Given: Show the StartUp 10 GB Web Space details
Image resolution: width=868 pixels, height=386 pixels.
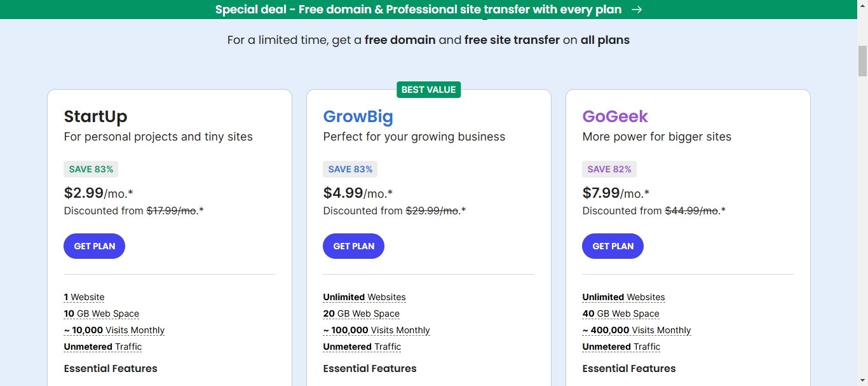Looking at the screenshot, I should point(101,314).
